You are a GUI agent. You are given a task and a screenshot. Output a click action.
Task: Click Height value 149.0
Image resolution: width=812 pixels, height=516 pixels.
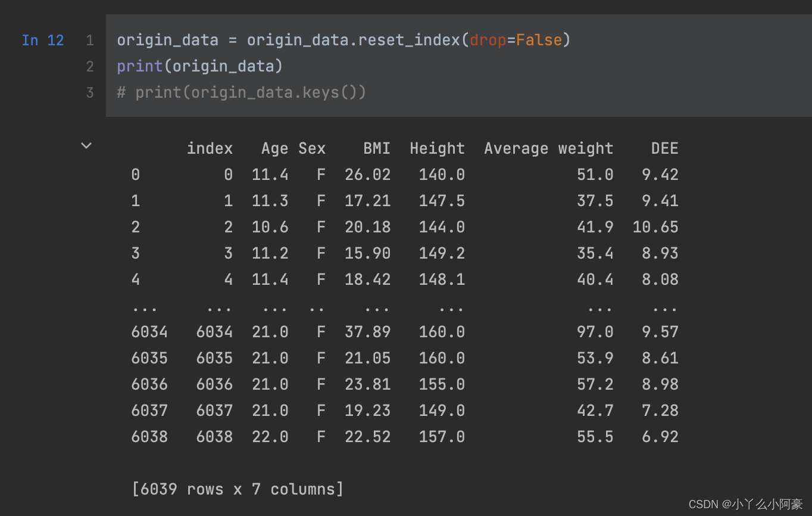pos(442,411)
